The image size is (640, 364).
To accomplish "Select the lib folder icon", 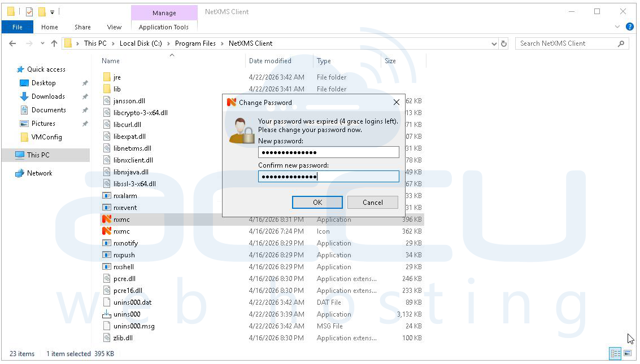I will [107, 89].
